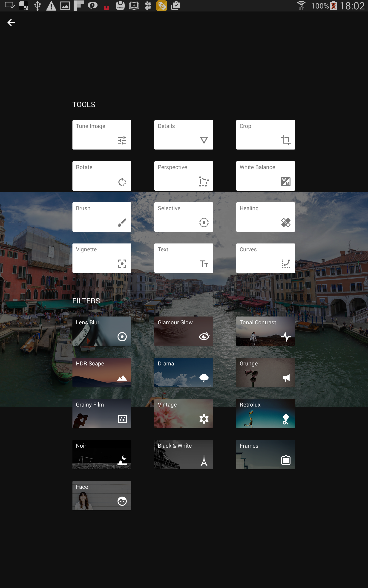
Task: Select the Healing tool label
Action: click(249, 208)
